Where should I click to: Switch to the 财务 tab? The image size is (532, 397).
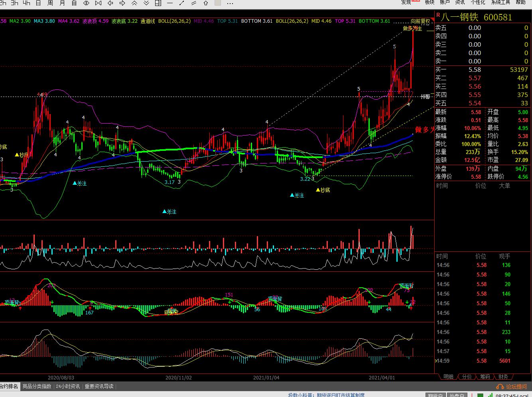point(503,377)
